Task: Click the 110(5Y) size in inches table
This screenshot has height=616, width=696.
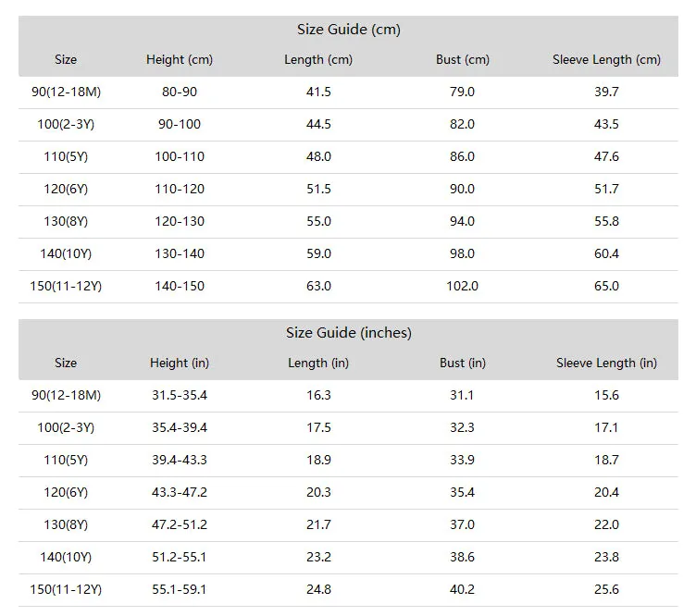Action: point(66,460)
